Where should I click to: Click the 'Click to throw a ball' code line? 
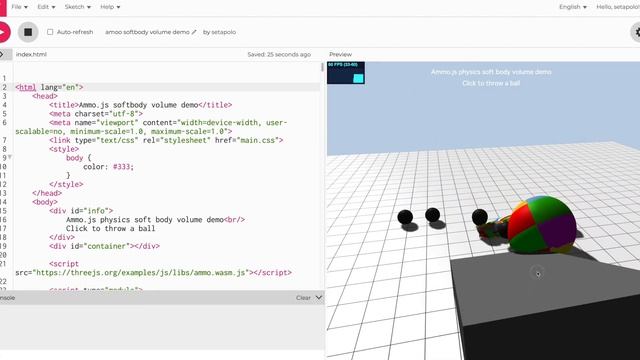coord(111,229)
